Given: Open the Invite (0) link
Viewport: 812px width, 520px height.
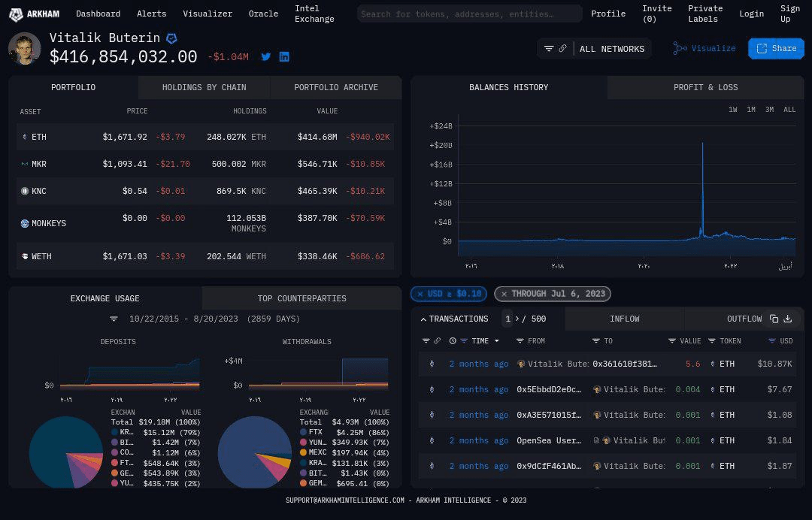Looking at the screenshot, I should [x=656, y=14].
